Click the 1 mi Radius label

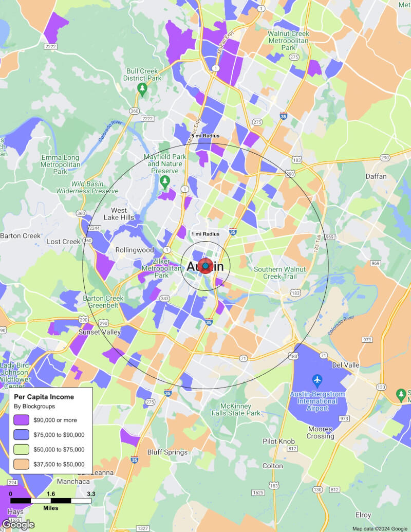tap(206, 234)
